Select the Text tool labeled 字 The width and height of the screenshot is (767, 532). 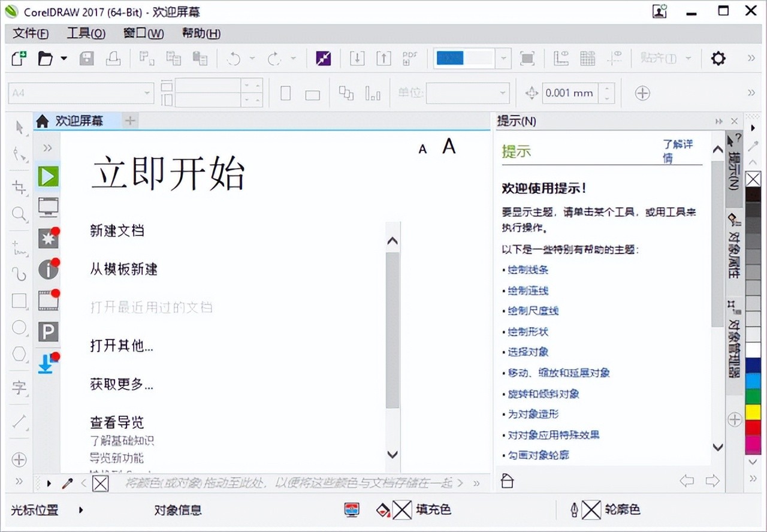pos(19,388)
